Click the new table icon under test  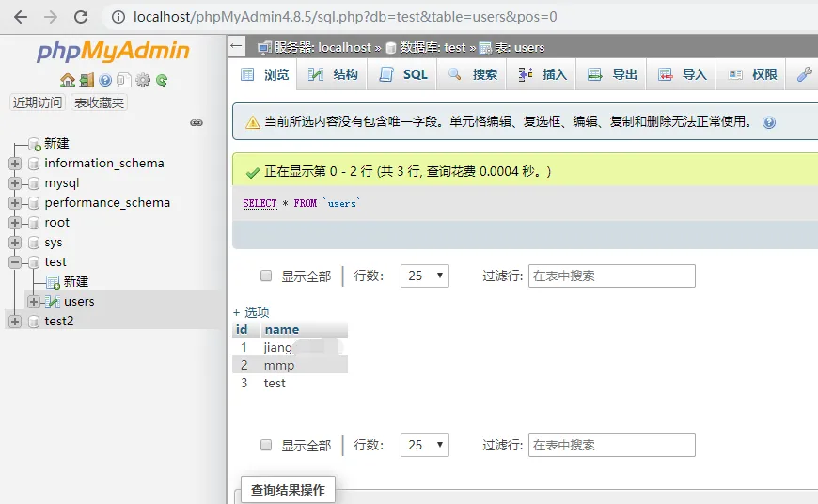(53, 282)
